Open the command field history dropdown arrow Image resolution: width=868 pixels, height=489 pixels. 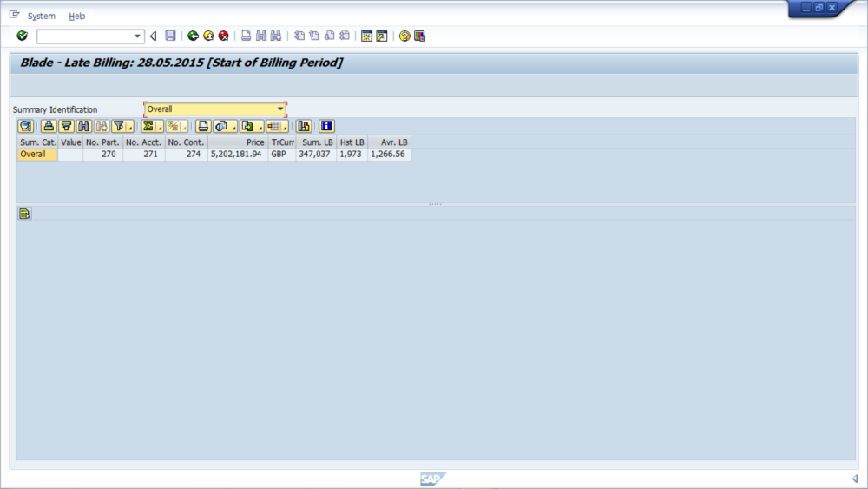(x=137, y=36)
